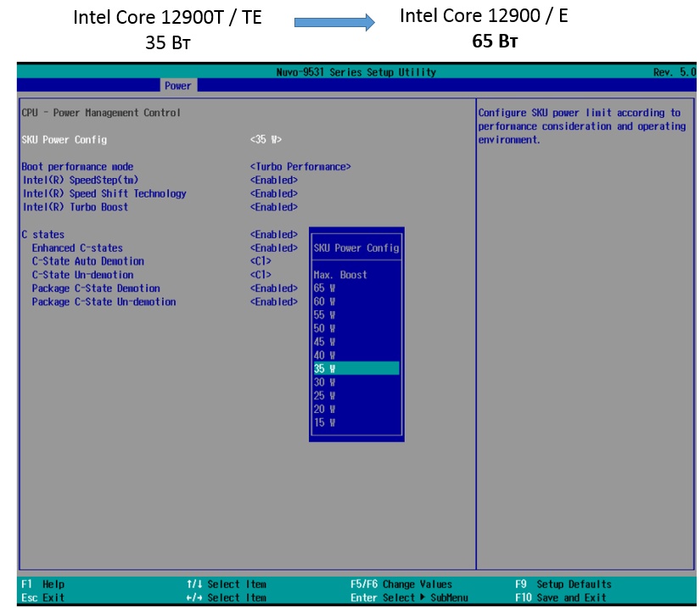Select Intel(R) SpeedStep(tm) option
The height and width of the screenshot is (608, 700).
click(81, 181)
